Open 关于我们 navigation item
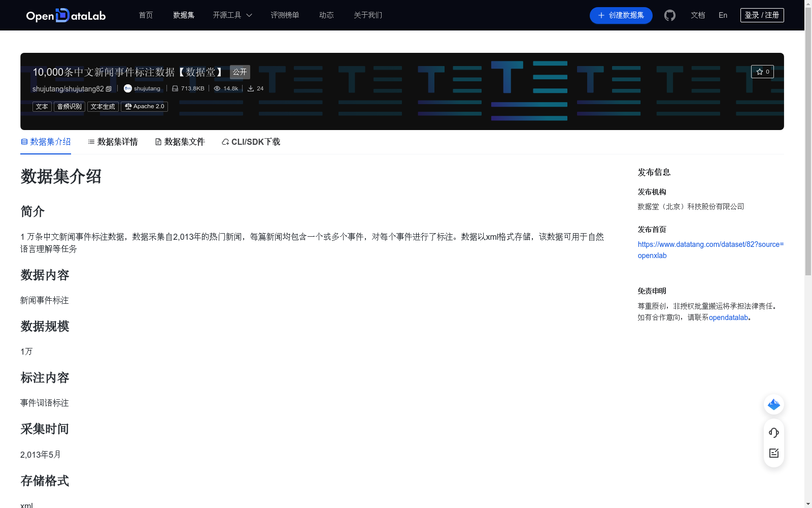 tap(368, 15)
